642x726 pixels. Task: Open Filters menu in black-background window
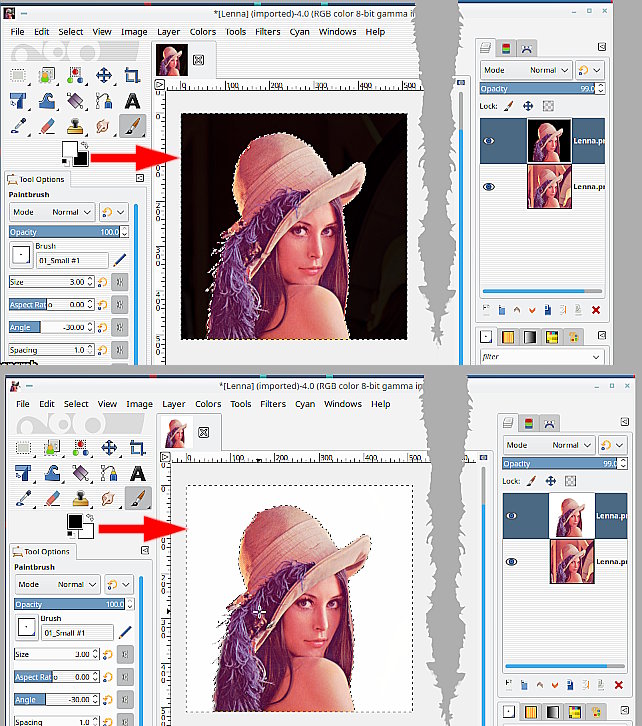pos(268,32)
